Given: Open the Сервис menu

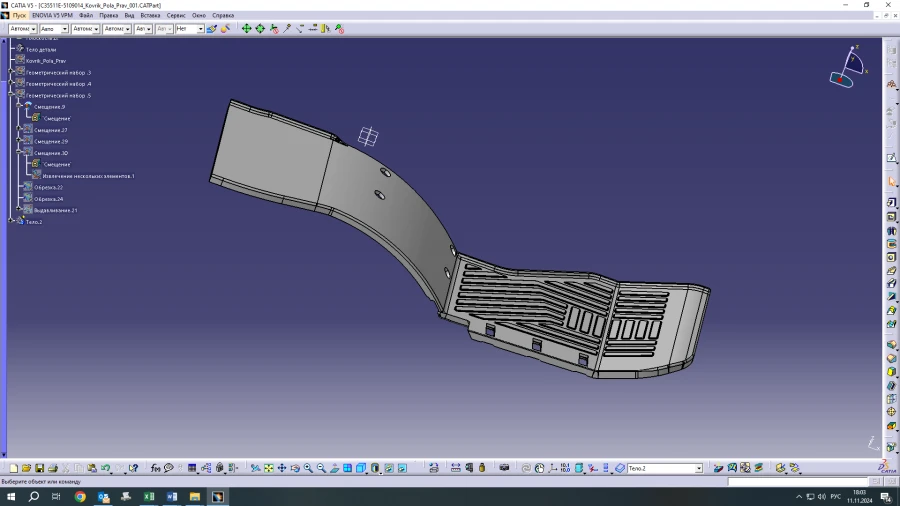Looking at the screenshot, I should tap(175, 16).
